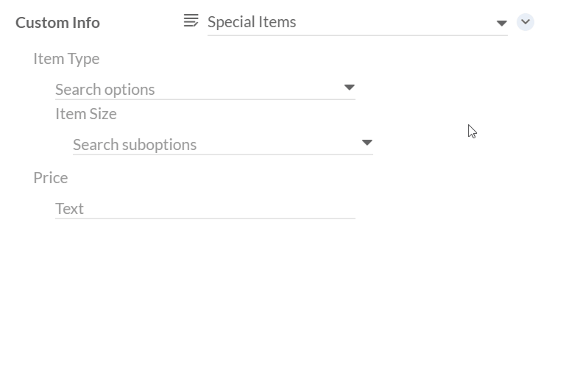Click the Item Type label
This screenshot has width=563, height=392.
pyautogui.click(x=66, y=58)
